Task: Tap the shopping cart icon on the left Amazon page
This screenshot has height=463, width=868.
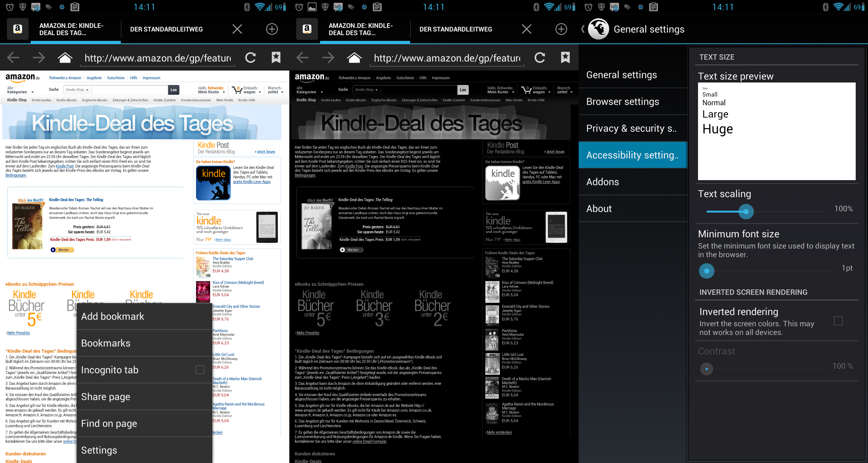Action: click(237, 90)
